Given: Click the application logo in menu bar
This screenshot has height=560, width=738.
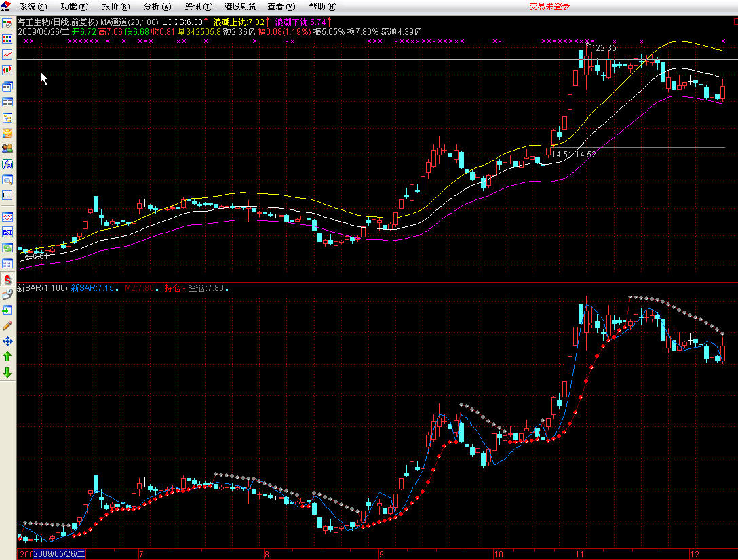Looking at the screenshot, I should 6,6.
